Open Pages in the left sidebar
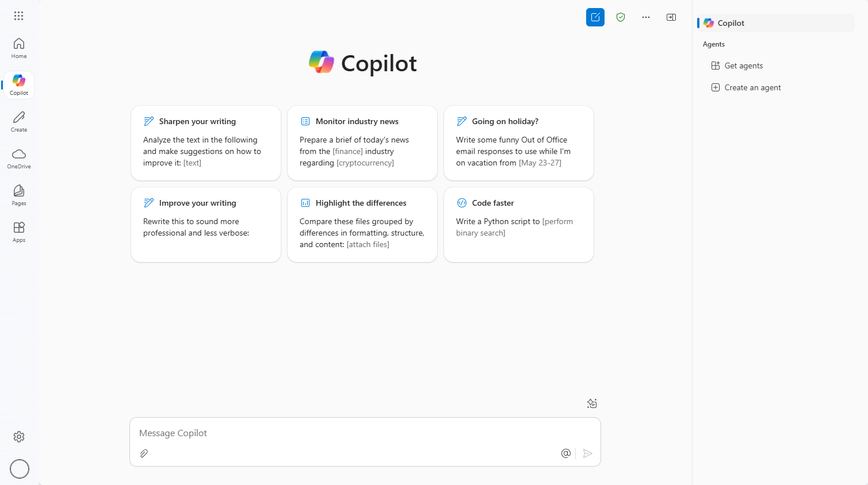This screenshot has height=485, width=868. pyautogui.click(x=19, y=195)
